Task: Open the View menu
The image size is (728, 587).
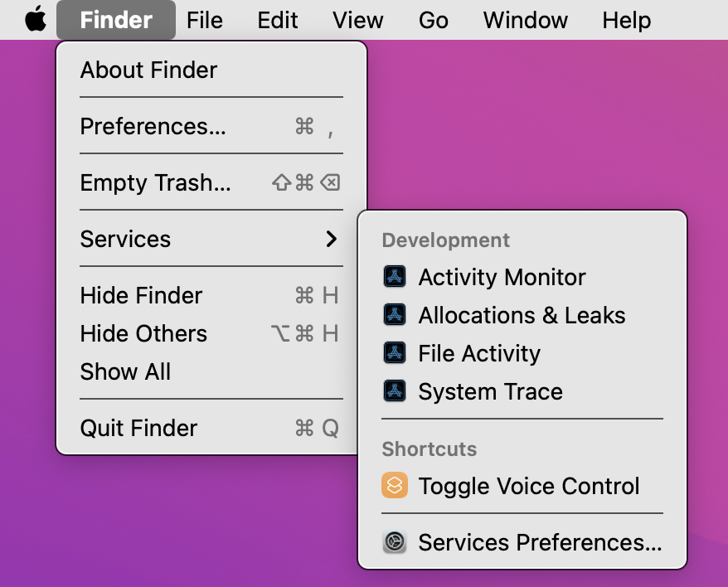Action: [x=358, y=20]
